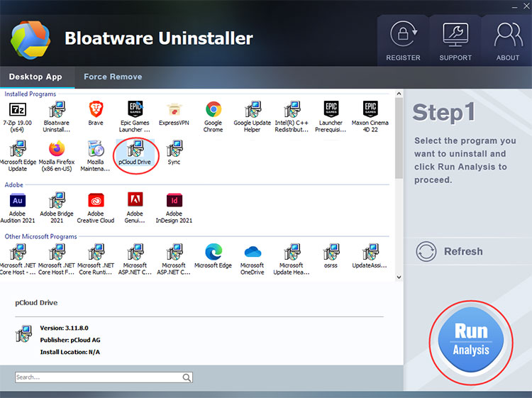Viewport: 532px width, 398px height.
Task: Select the Adobe Bridge 2021 icon
Action: (57, 200)
